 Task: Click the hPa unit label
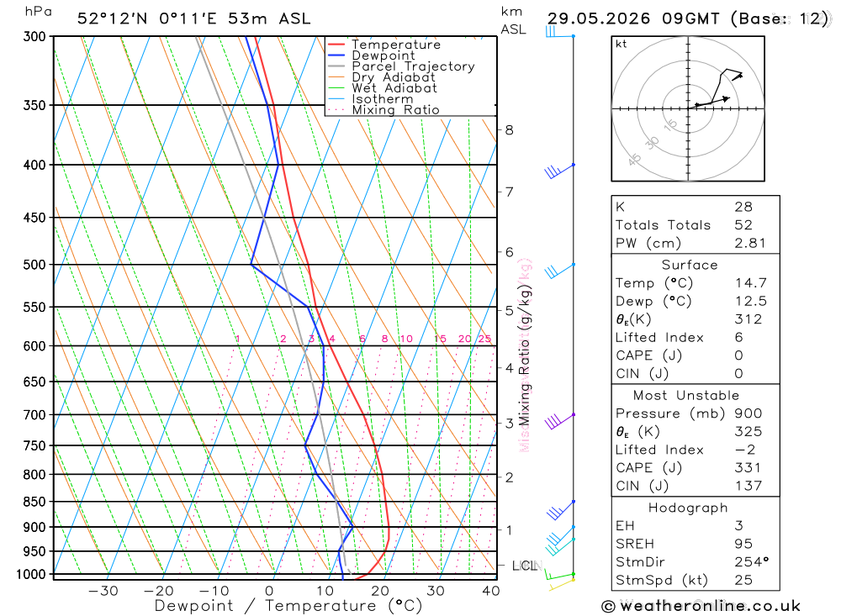click(39, 12)
